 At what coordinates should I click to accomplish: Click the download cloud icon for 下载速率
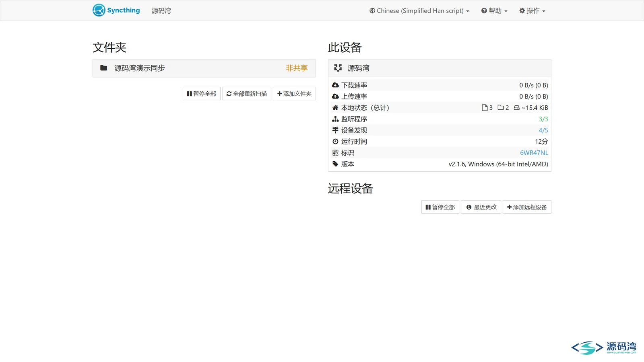pos(335,85)
